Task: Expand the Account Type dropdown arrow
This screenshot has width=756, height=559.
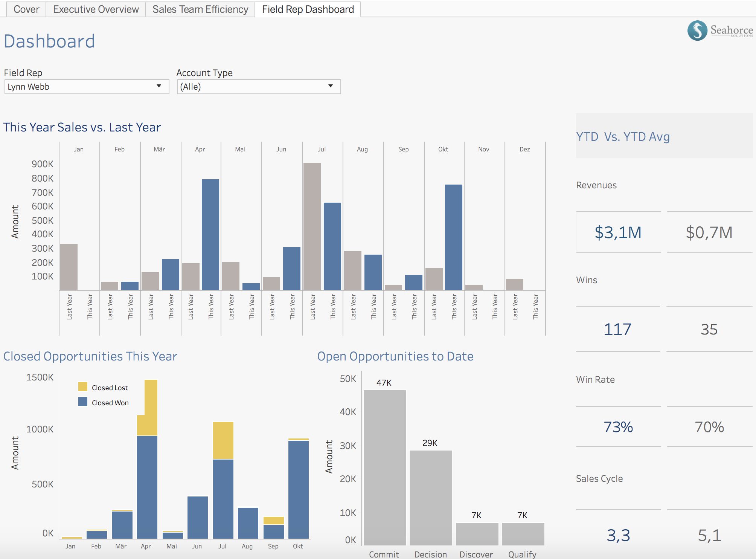Action: click(330, 86)
